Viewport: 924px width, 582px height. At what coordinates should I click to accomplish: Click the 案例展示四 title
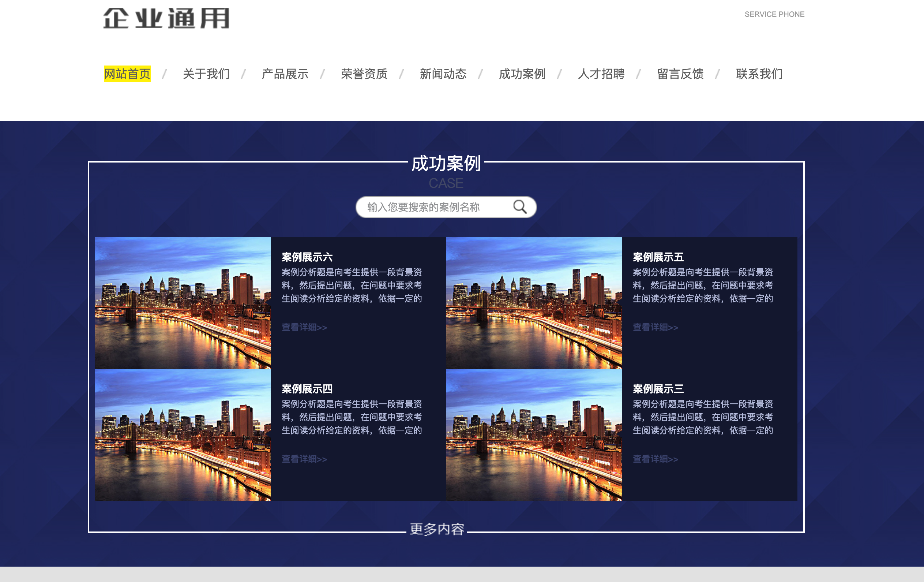coord(307,388)
